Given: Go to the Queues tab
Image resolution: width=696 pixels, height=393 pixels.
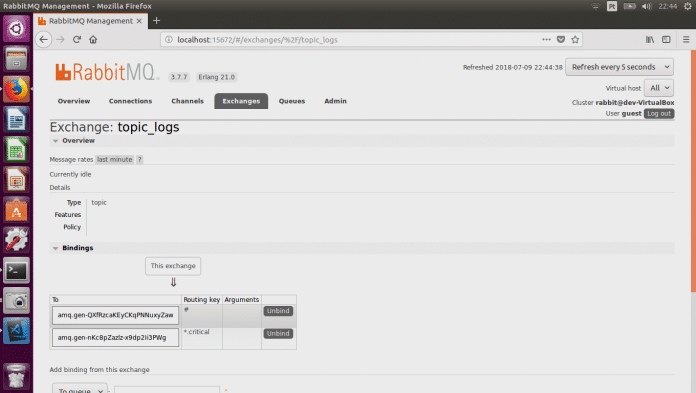Looking at the screenshot, I should [292, 101].
